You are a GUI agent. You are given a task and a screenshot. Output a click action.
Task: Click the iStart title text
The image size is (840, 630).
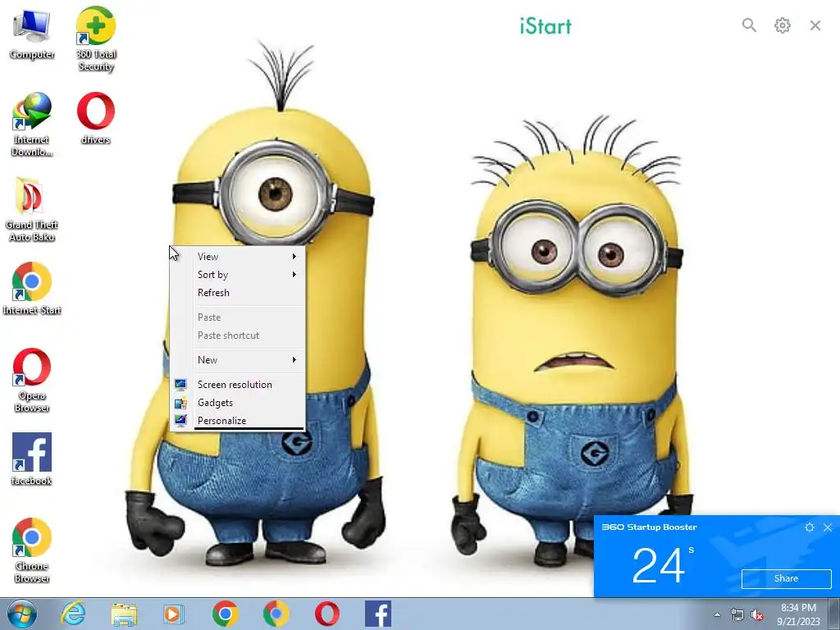click(546, 25)
